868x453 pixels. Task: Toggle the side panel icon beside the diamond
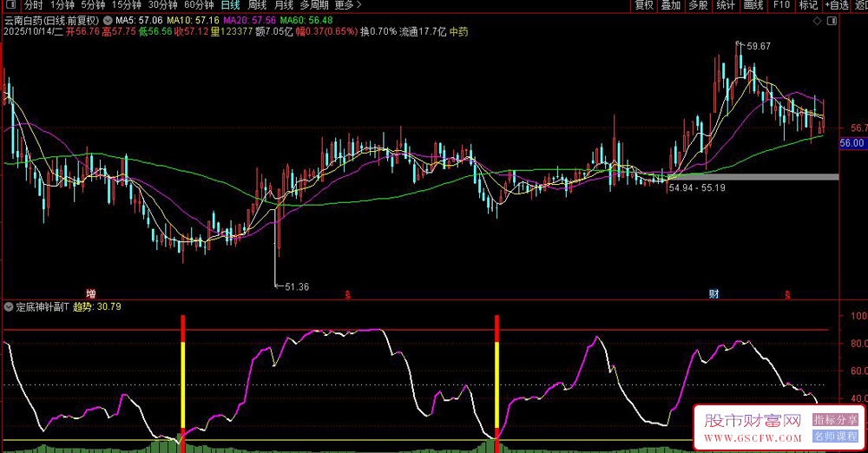coord(832,19)
